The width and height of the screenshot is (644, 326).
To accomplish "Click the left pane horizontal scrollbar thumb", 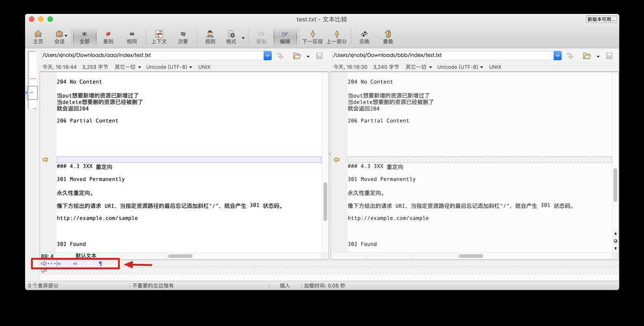I will 180,256.
